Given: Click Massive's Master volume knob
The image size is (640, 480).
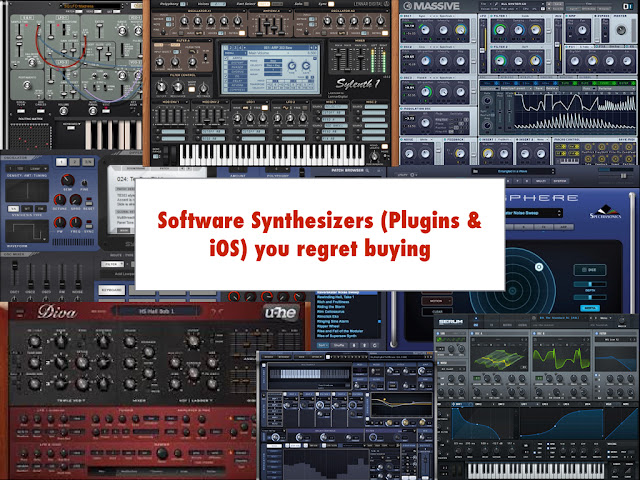Looking at the screenshot, I should coord(621,30).
